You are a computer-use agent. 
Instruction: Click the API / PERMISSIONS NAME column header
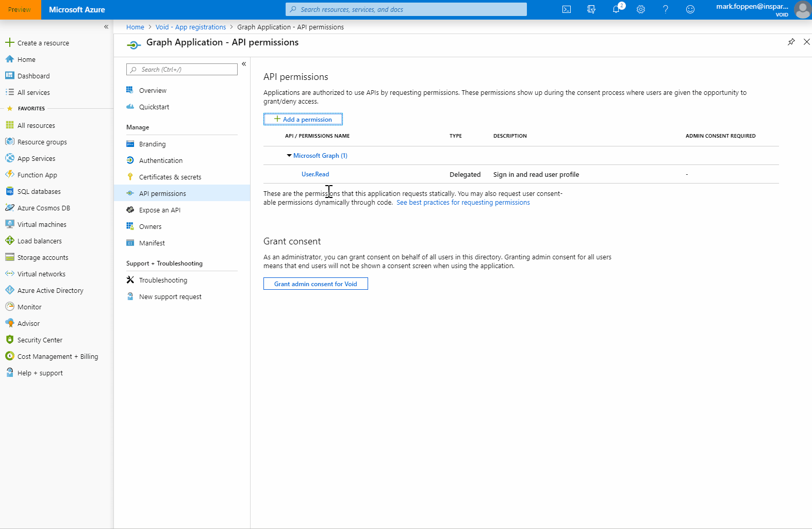(x=317, y=136)
